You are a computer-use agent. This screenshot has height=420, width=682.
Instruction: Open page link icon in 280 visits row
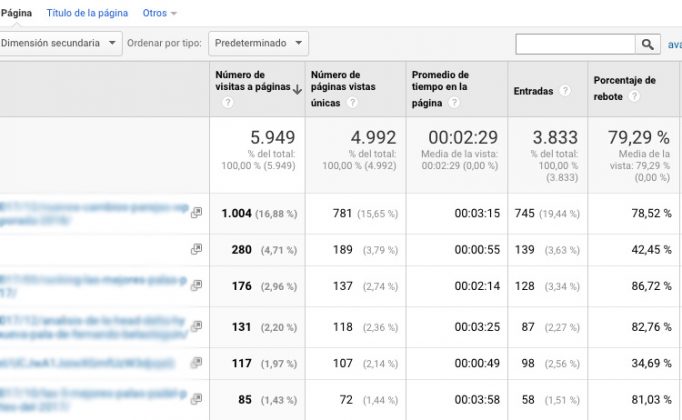tap(196, 249)
